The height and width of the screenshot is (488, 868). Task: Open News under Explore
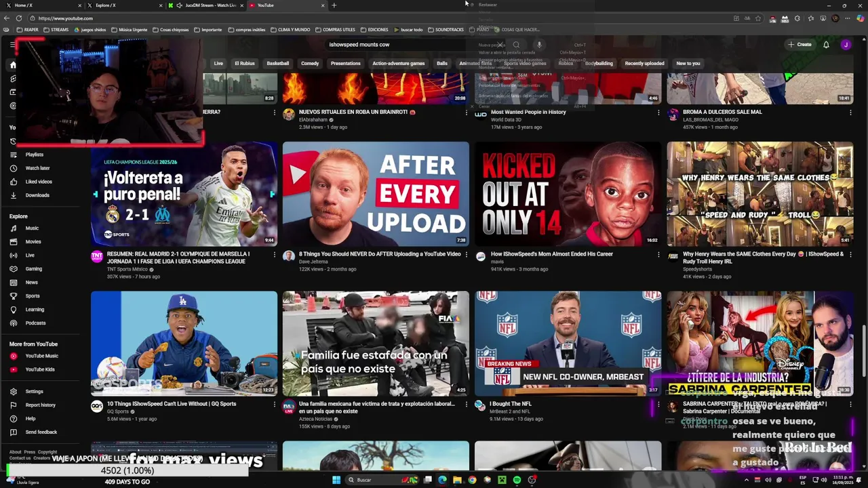pyautogui.click(x=31, y=283)
